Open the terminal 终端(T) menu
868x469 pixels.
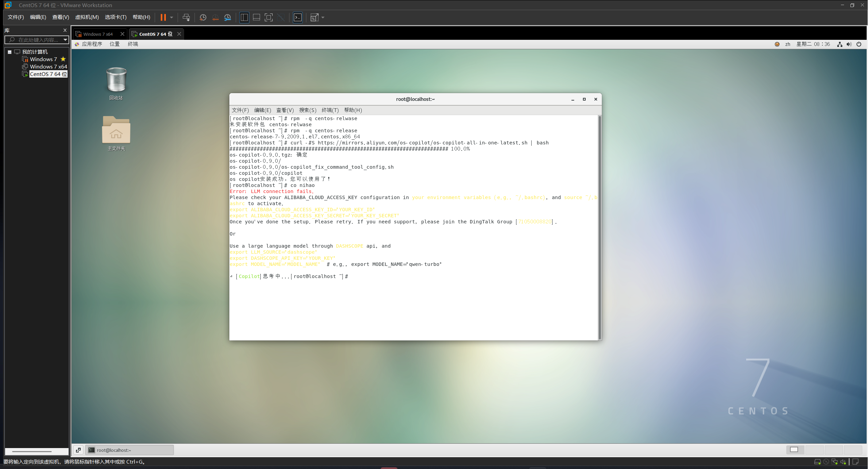pyautogui.click(x=330, y=110)
